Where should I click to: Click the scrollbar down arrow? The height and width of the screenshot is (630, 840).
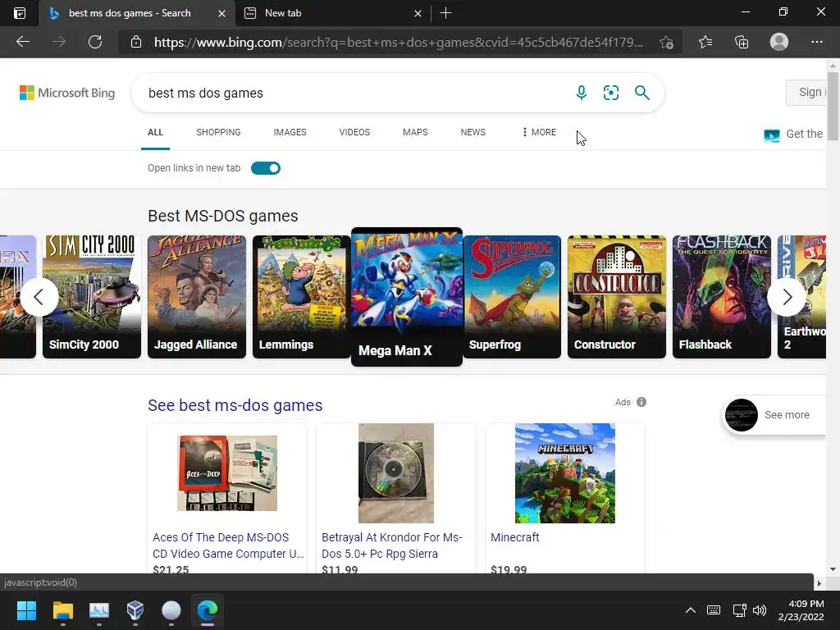833,569
